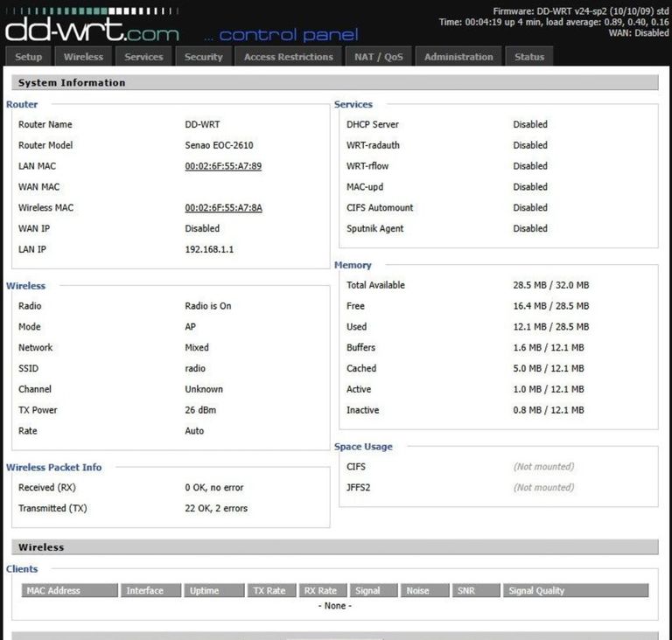Screen dimensions: 672x640
Task: Switch to the Wireless navigation tab
Action: coord(83,57)
